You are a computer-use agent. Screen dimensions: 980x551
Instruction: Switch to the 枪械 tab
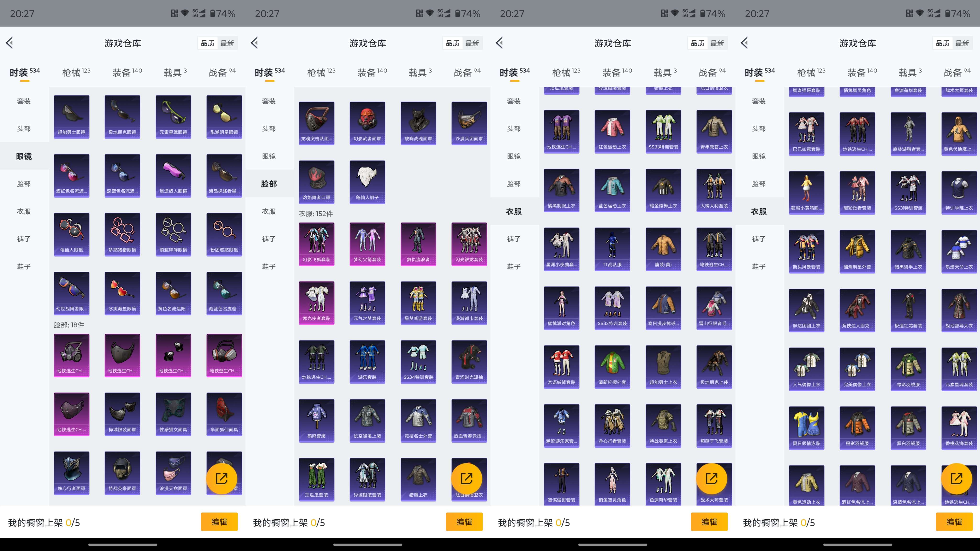(76, 72)
